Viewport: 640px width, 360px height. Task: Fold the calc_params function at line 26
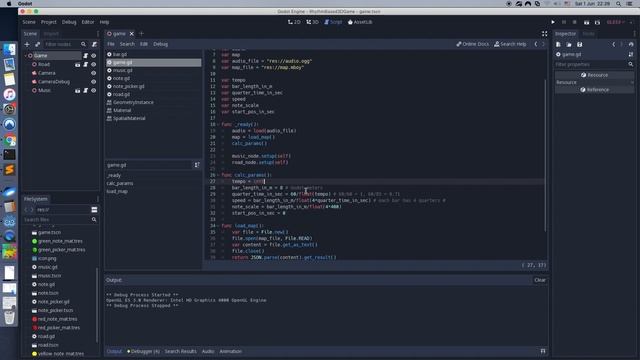[x=218, y=175]
